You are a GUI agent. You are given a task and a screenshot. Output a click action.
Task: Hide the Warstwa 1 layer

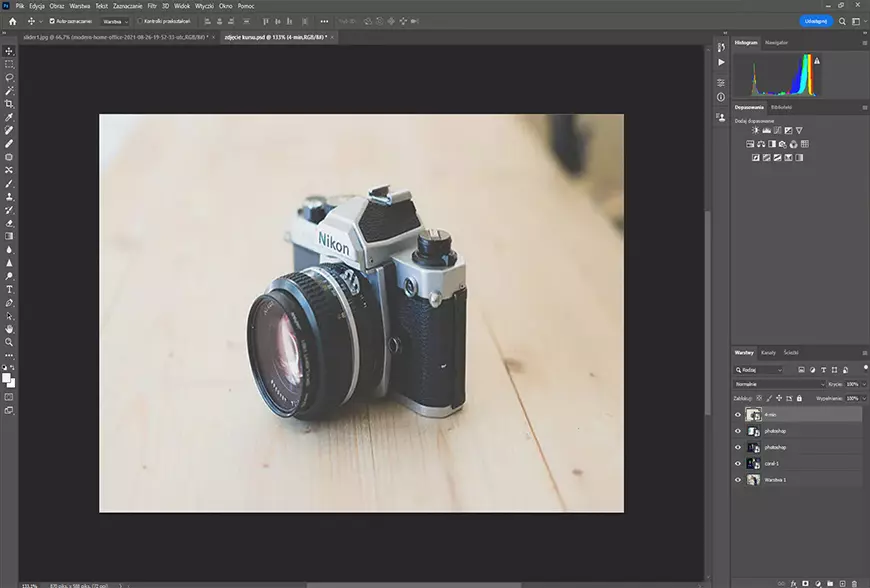[737, 480]
